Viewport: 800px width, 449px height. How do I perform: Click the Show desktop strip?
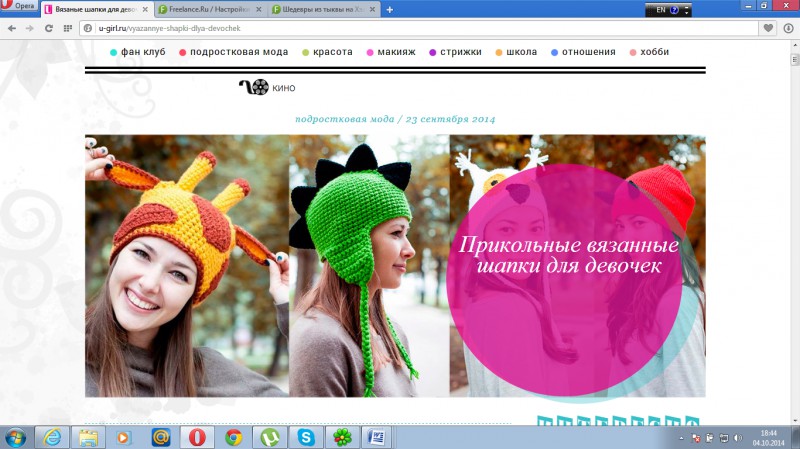point(796,438)
